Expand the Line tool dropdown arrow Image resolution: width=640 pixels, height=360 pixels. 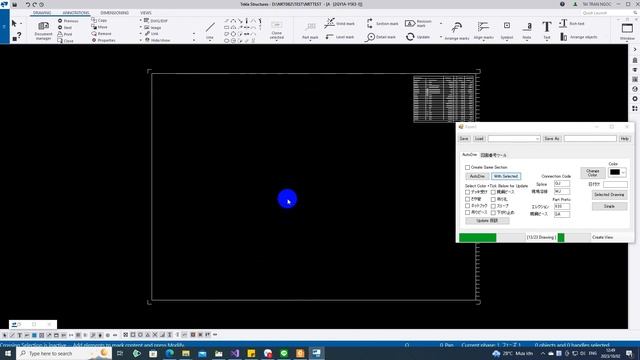pos(210,40)
